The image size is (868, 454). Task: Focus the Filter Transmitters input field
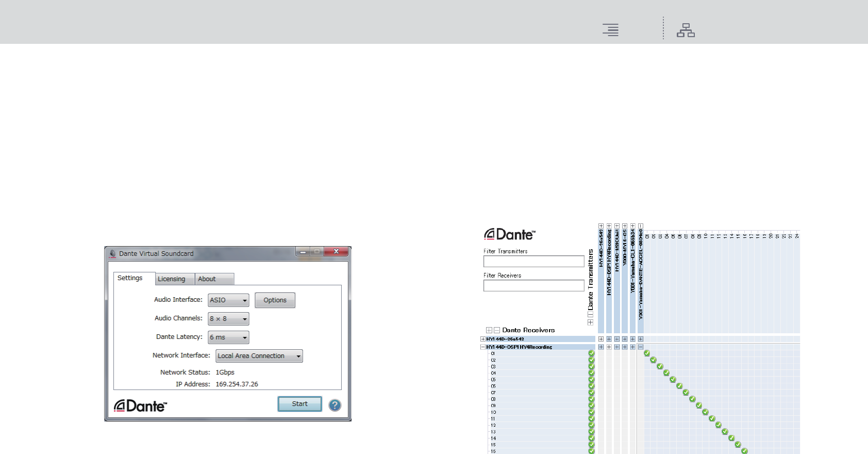[534, 262]
